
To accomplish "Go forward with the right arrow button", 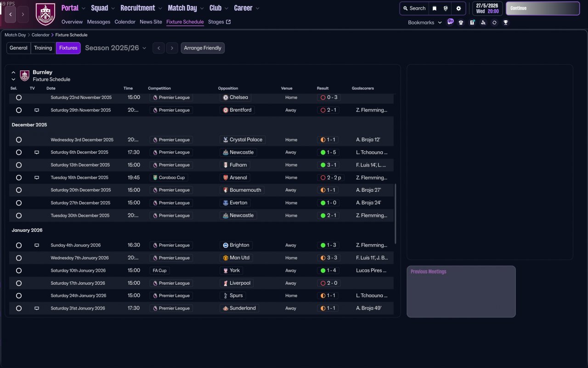I will [23, 14].
